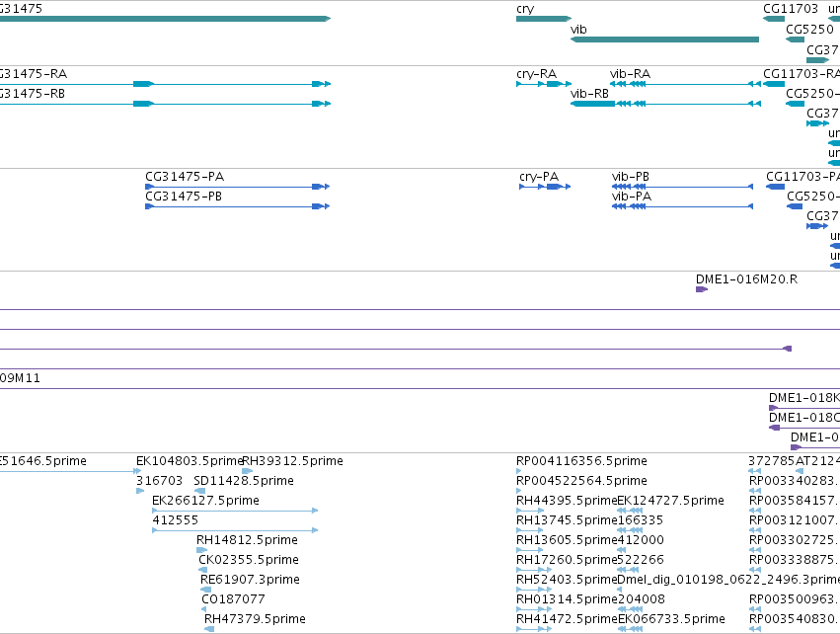Screen dimensions: 840x634
Task: Click the RH13745.5prime EST
Action: (530, 530)
